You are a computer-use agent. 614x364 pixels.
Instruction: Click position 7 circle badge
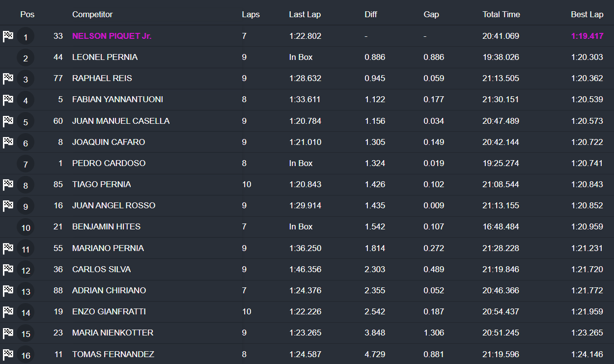click(x=26, y=164)
